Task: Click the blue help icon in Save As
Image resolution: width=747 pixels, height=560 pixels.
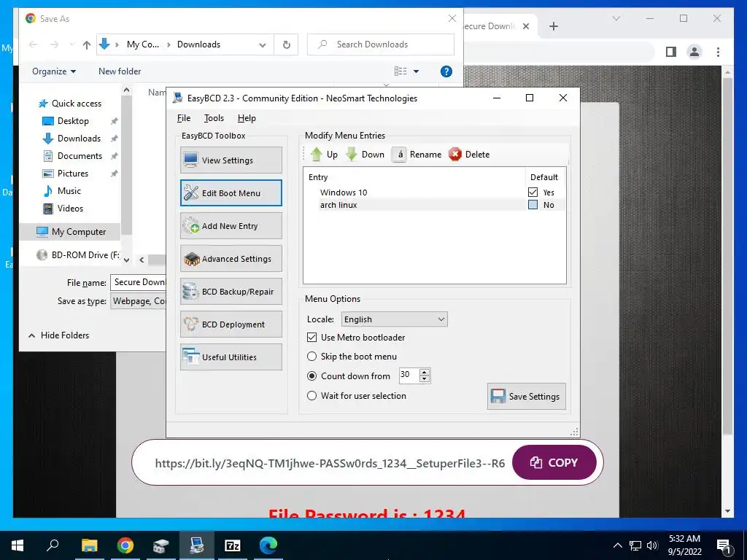Action: coord(446,71)
